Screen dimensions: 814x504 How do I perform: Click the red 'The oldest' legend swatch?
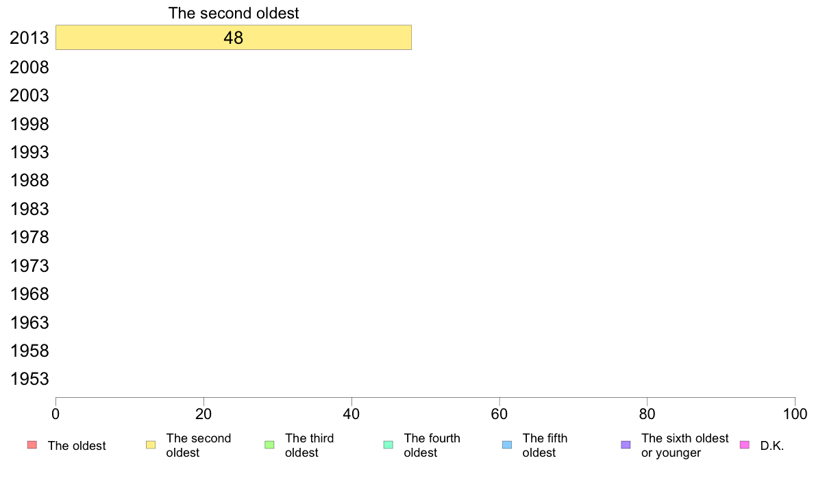[x=32, y=445]
